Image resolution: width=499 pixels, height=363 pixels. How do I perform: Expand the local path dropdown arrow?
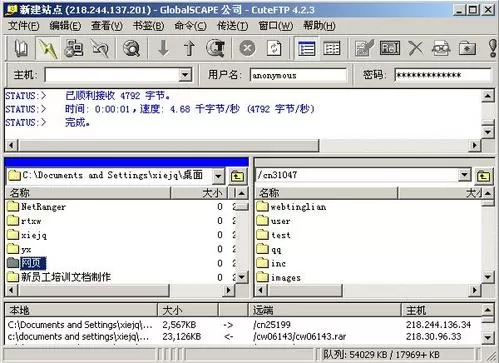tap(218, 176)
